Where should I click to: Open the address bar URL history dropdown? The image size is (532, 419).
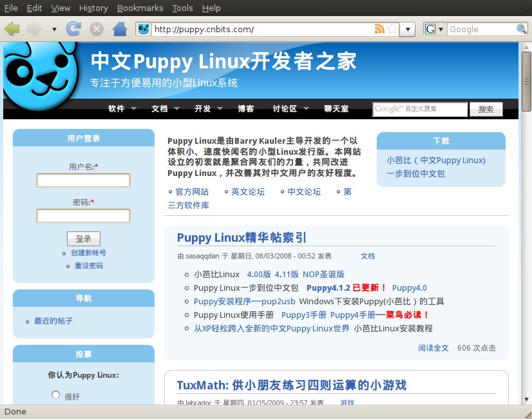coord(408,30)
